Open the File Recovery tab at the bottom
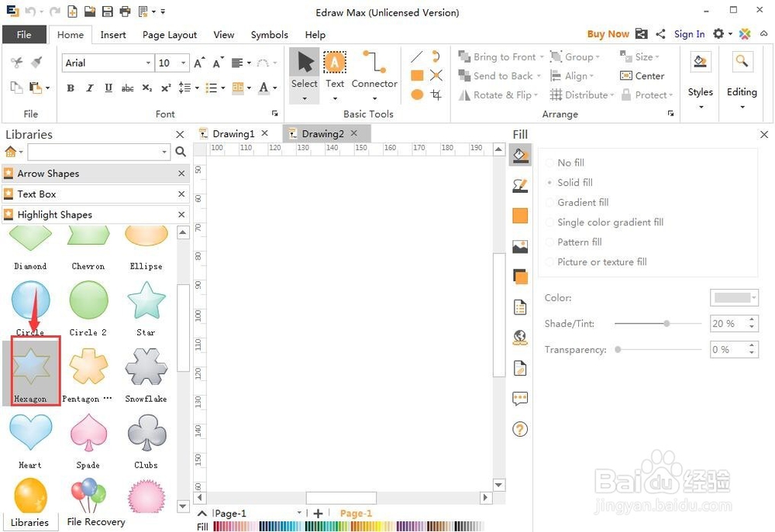The height and width of the screenshot is (532, 775). 96,522
